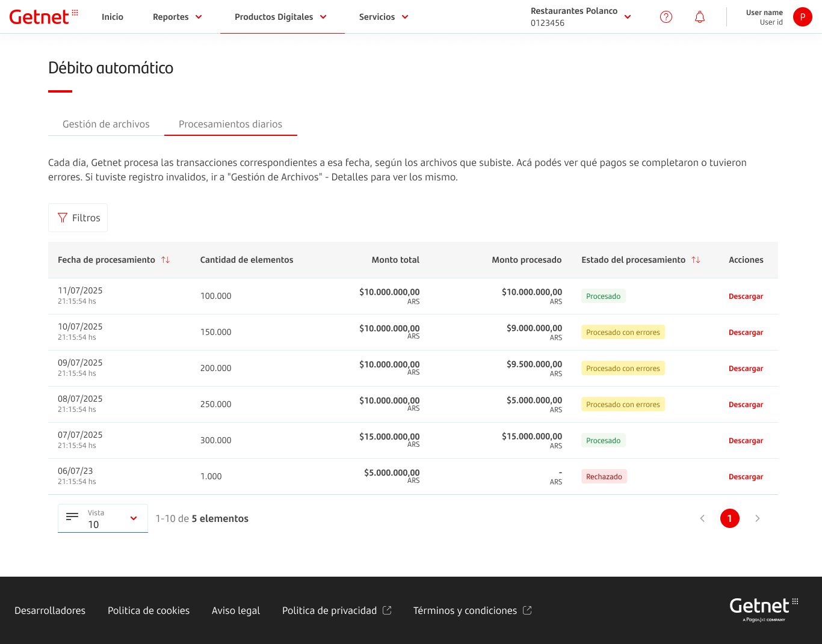Sort by Fecha de procesamiento arrows
This screenshot has height=644, width=822.
165,260
